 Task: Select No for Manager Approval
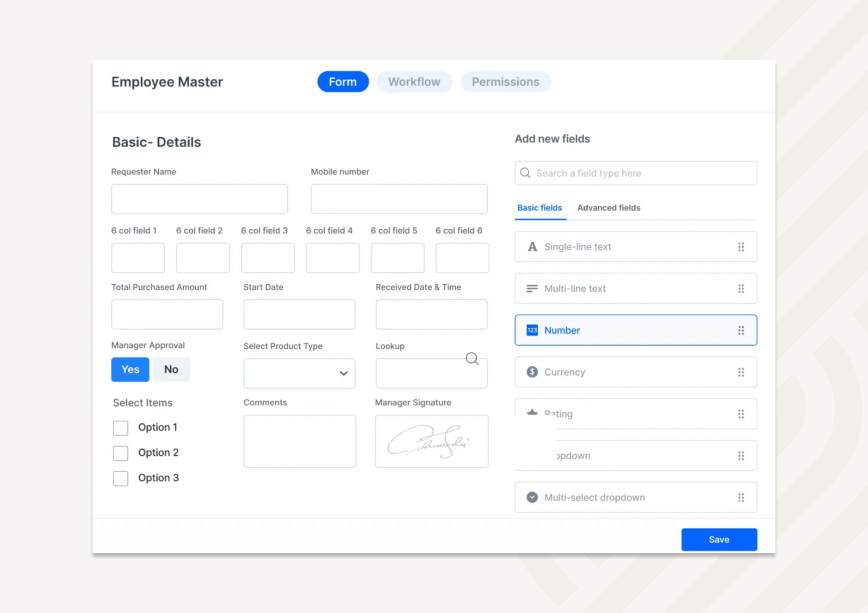[x=171, y=369]
